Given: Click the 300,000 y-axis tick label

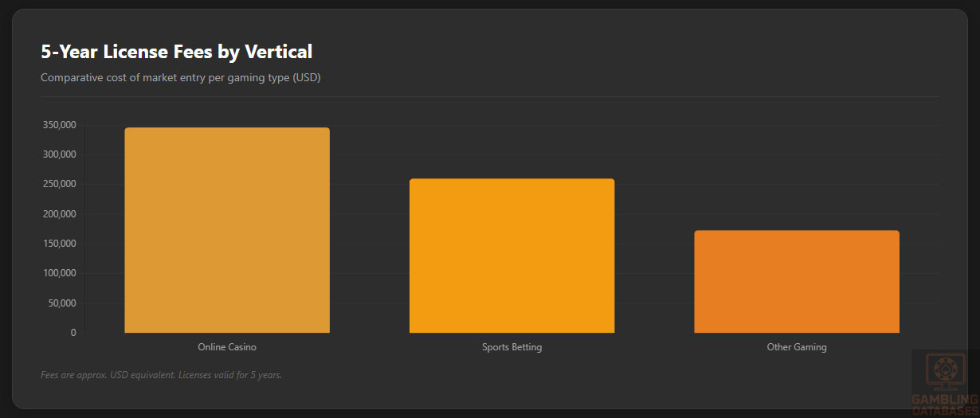Looking at the screenshot, I should click(x=58, y=154).
